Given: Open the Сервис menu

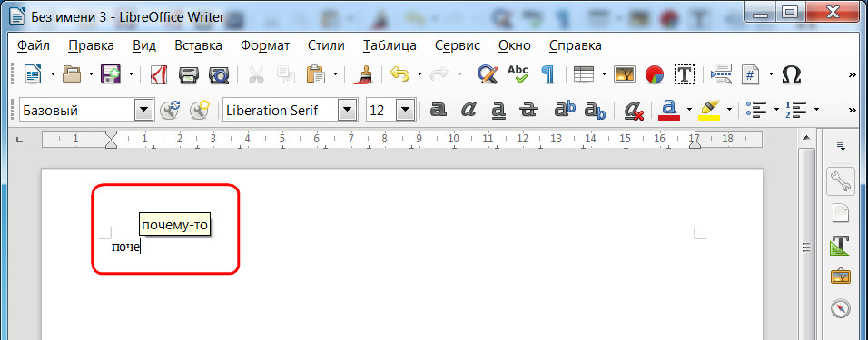Looking at the screenshot, I should (x=458, y=45).
